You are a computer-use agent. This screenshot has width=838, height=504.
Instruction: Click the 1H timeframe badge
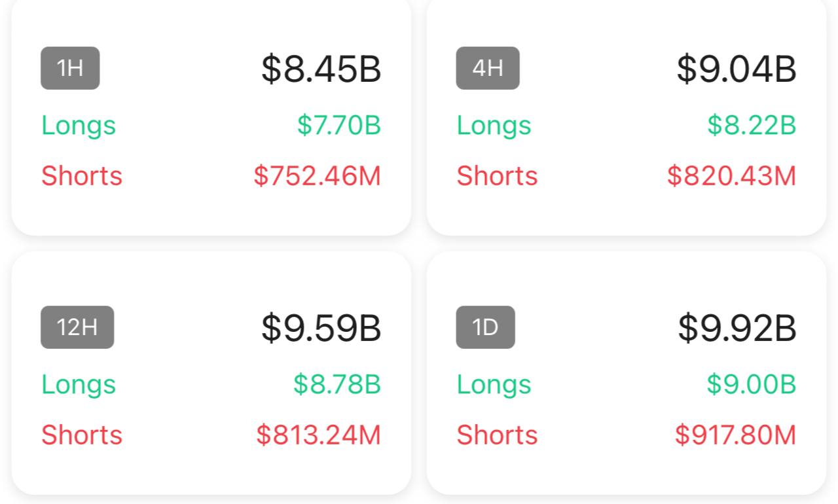coord(70,68)
